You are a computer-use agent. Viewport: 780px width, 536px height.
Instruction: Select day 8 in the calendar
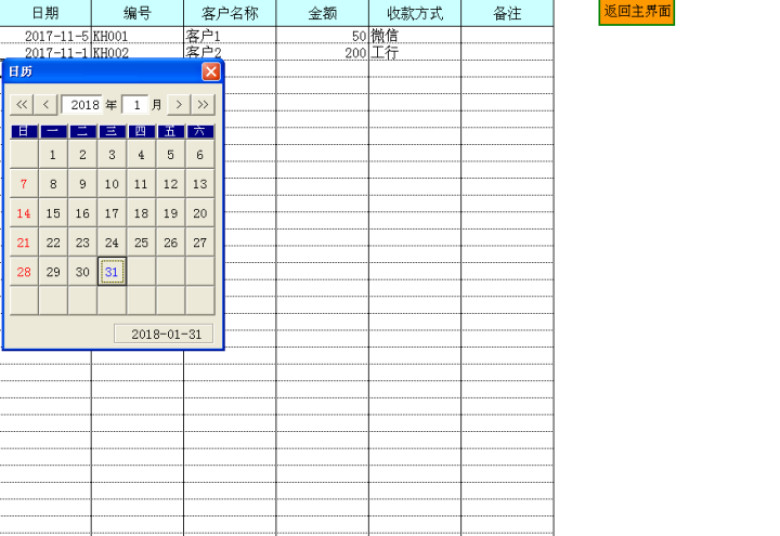[53, 184]
